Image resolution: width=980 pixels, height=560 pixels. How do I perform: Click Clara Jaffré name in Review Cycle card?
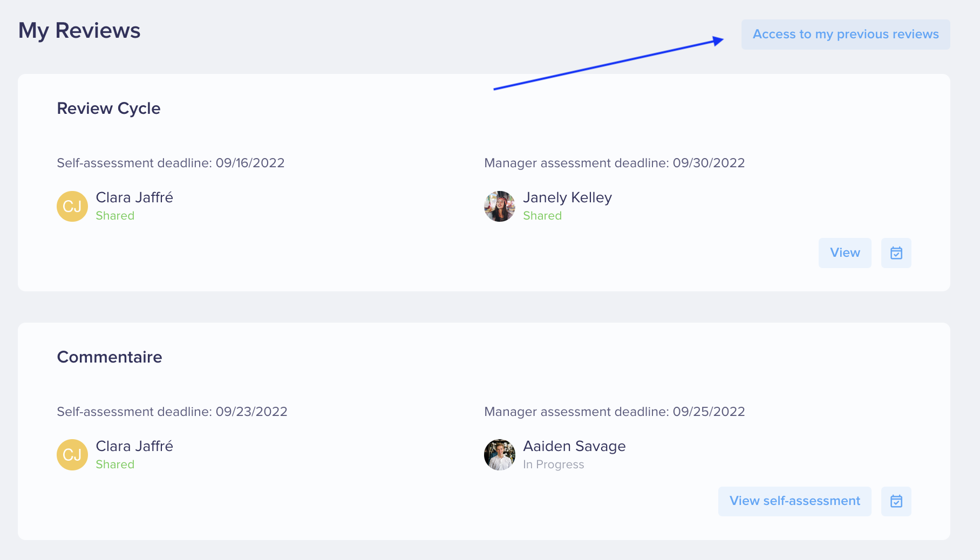pyautogui.click(x=134, y=197)
